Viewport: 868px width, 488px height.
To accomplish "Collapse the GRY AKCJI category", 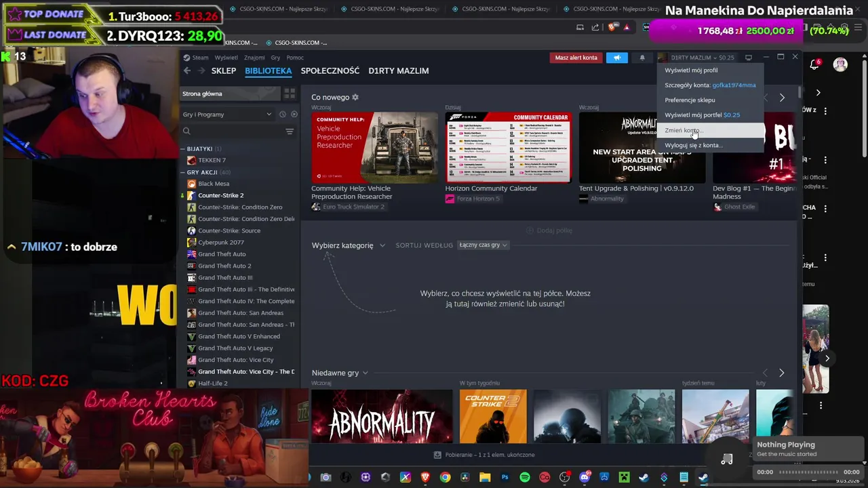I will click(182, 172).
